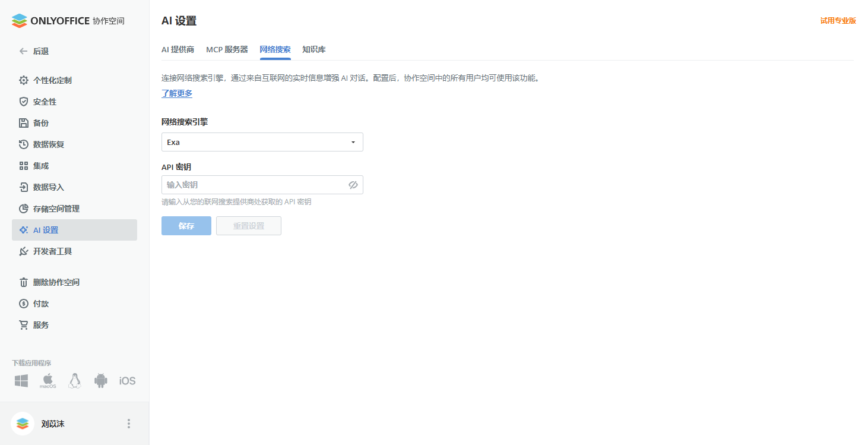The height and width of the screenshot is (445, 868).
Task: Open the user options three-dot menu
Action: (x=128, y=423)
